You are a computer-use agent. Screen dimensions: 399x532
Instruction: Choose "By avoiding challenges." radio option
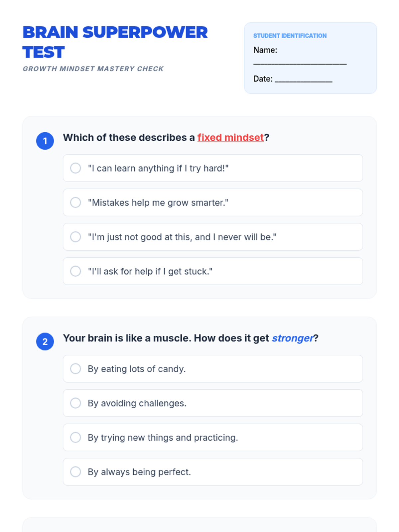click(75, 403)
